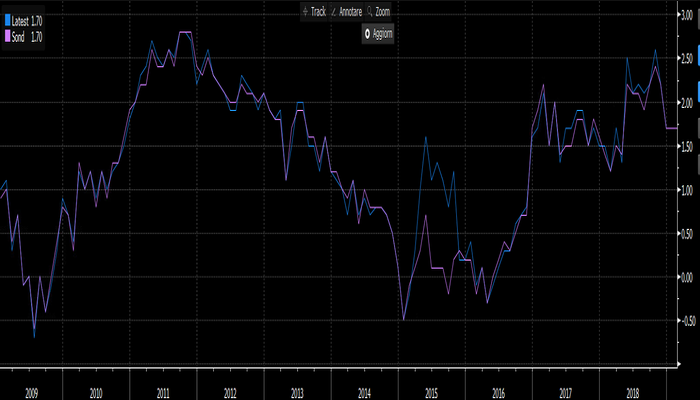Screen dimensions: 700x400
Task: Click the 2.50 value on the y-axis
Action: [685, 59]
